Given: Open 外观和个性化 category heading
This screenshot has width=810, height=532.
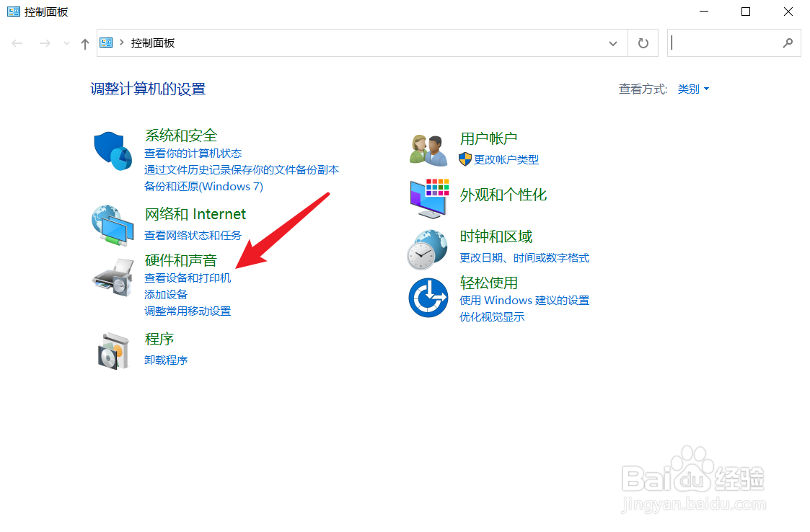Looking at the screenshot, I should coord(503,195).
